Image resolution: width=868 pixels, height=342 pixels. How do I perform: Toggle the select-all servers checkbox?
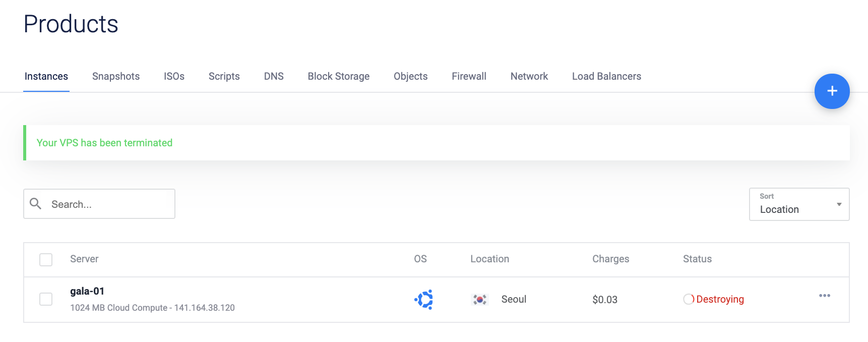pos(46,260)
